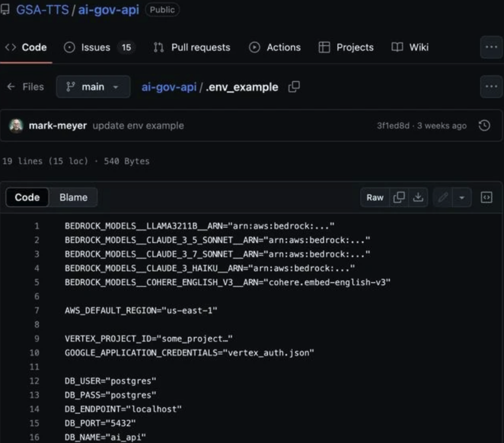Open the GSA-TTS organization link

tap(42, 10)
